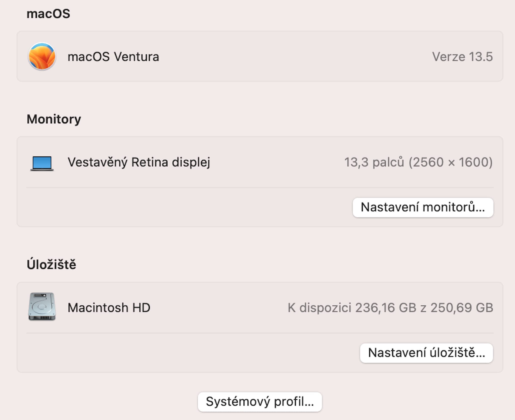Click the macOS section heading
The height and width of the screenshot is (420, 515).
point(48,14)
